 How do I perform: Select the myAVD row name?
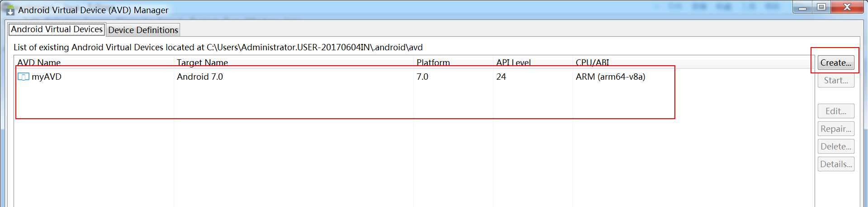click(x=46, y=77)
